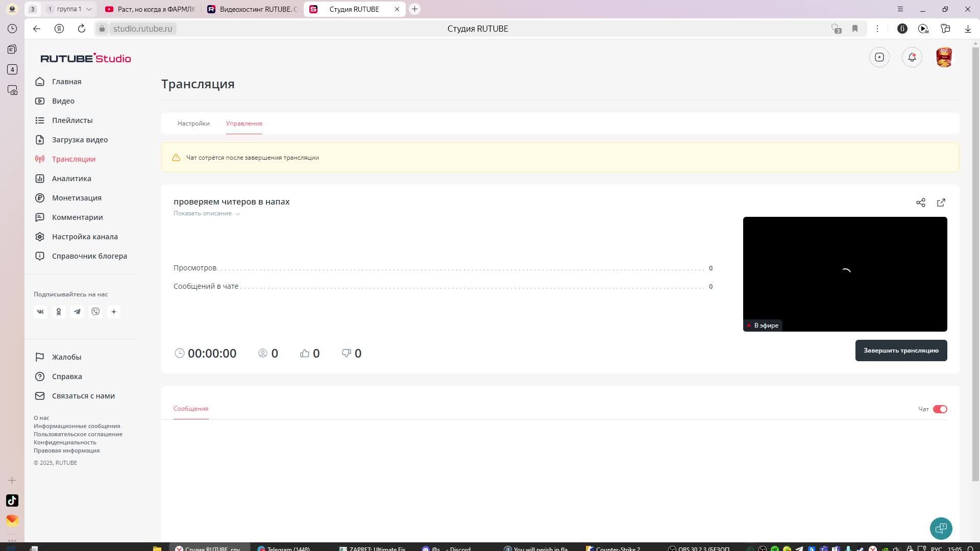Image resolution: width=980 pixels, height=551 pixels.
Task: Open the notifications bell
Action: click(912, 57)
